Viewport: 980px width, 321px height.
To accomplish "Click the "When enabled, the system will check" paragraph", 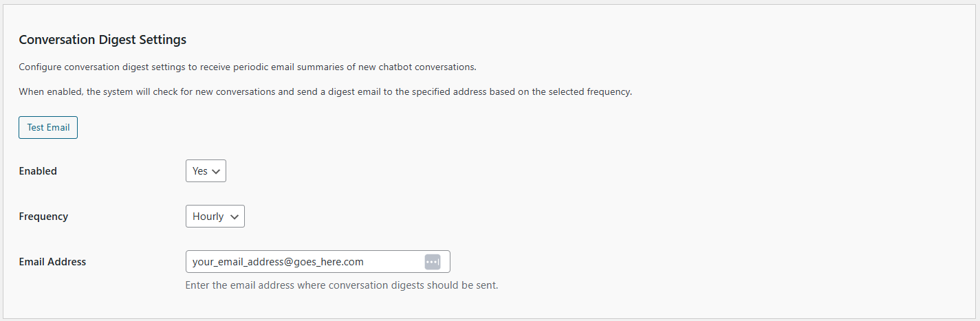I will 325,91.
